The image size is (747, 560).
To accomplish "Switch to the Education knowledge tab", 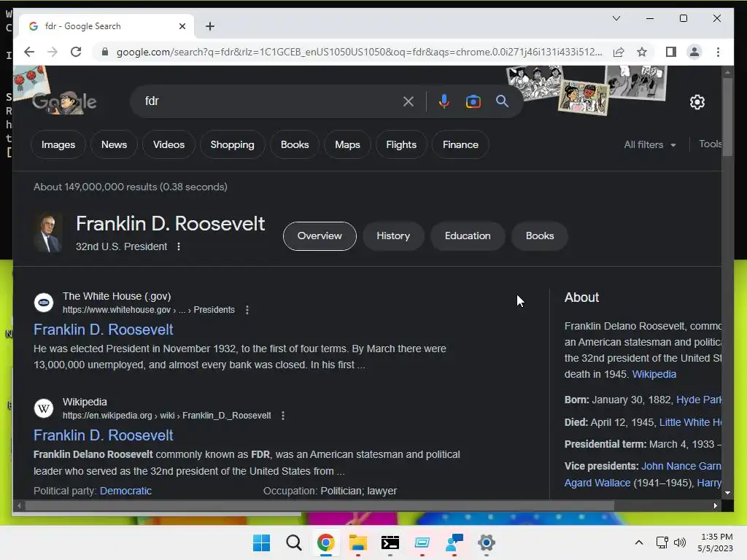I will (468, 236).
